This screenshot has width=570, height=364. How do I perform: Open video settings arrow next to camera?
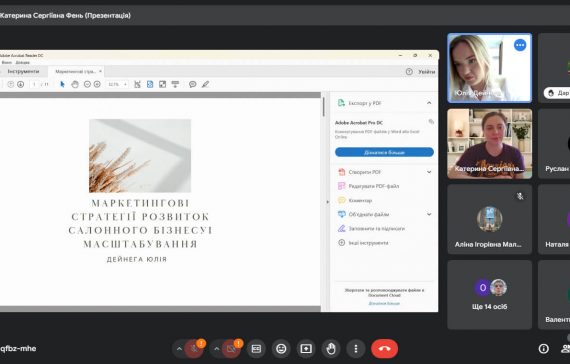click(216, 349)
